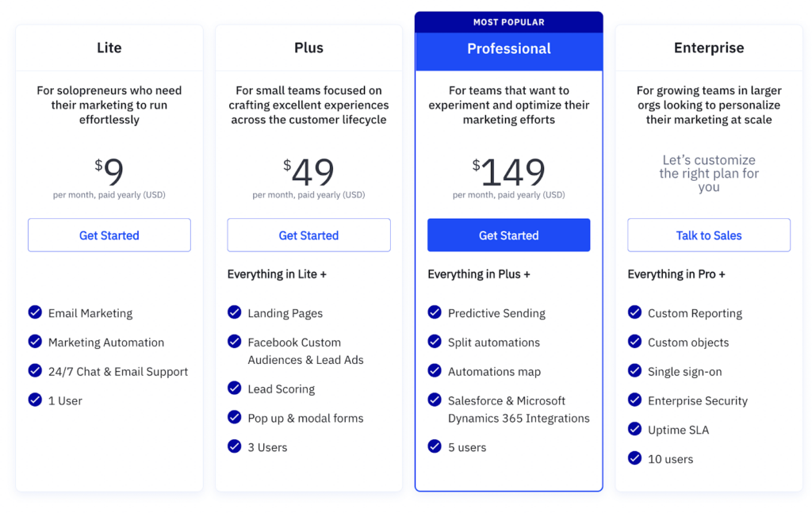Click the checkmark next to Automations map
The width and height of the screenshot is (812, 513).
pyautogui.click(x=435, y=370)
